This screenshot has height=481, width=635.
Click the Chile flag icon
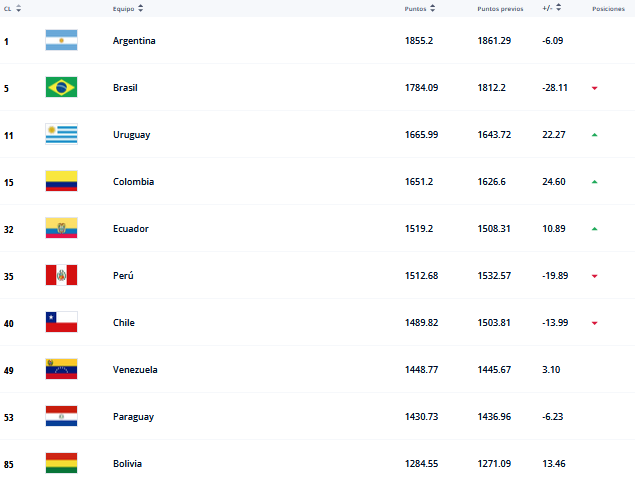61,323
